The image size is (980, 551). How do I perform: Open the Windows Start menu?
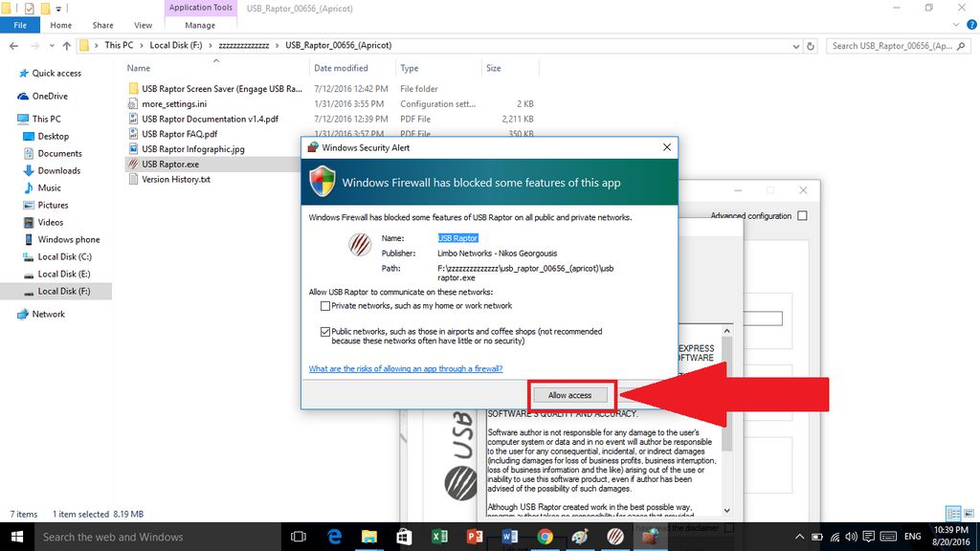(17, 537)
